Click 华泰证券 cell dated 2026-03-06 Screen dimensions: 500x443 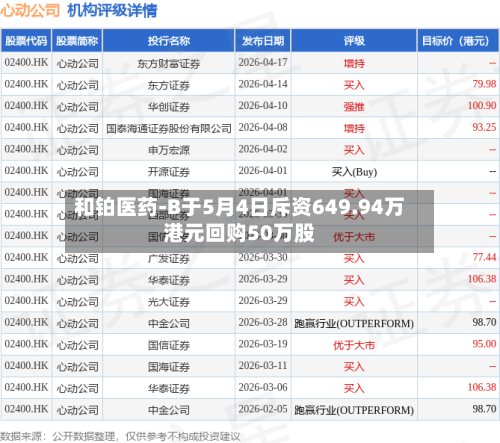(x=169, y=388)
